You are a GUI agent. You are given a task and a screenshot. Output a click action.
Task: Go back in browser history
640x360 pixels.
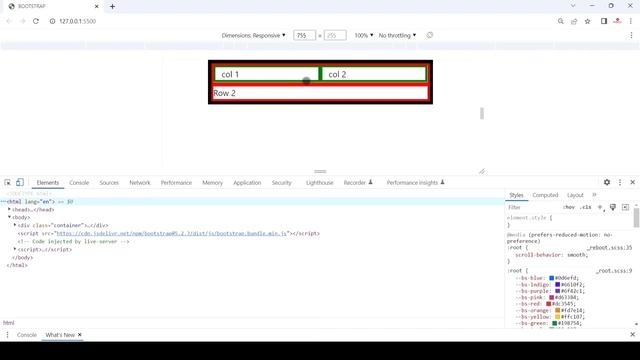(x=9, y=21)
